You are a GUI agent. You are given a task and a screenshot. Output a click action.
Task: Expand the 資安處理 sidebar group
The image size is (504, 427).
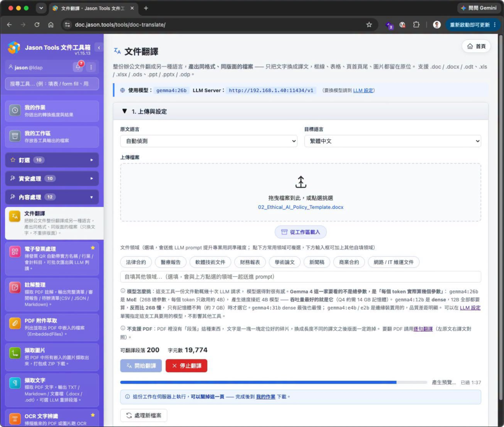tap(52, 178)
